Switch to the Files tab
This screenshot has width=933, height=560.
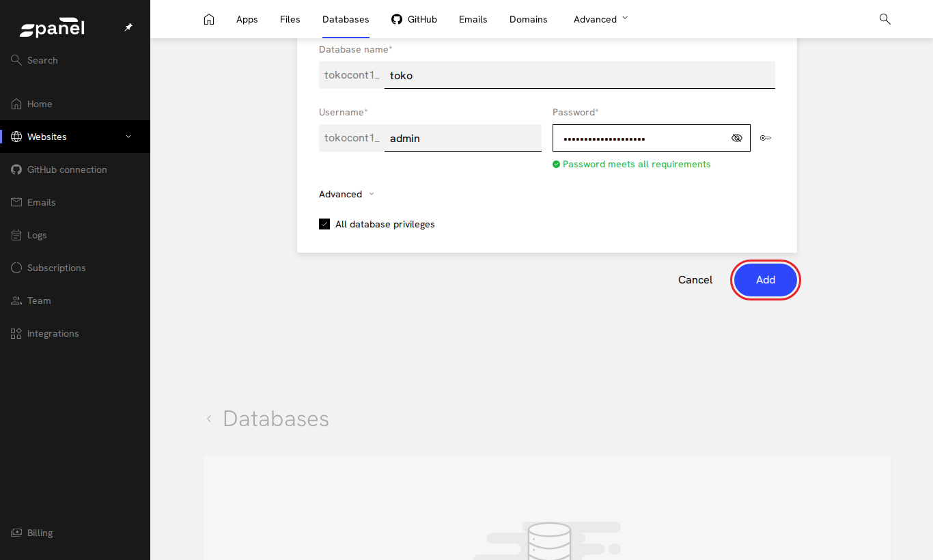click(x=290, y=19)
